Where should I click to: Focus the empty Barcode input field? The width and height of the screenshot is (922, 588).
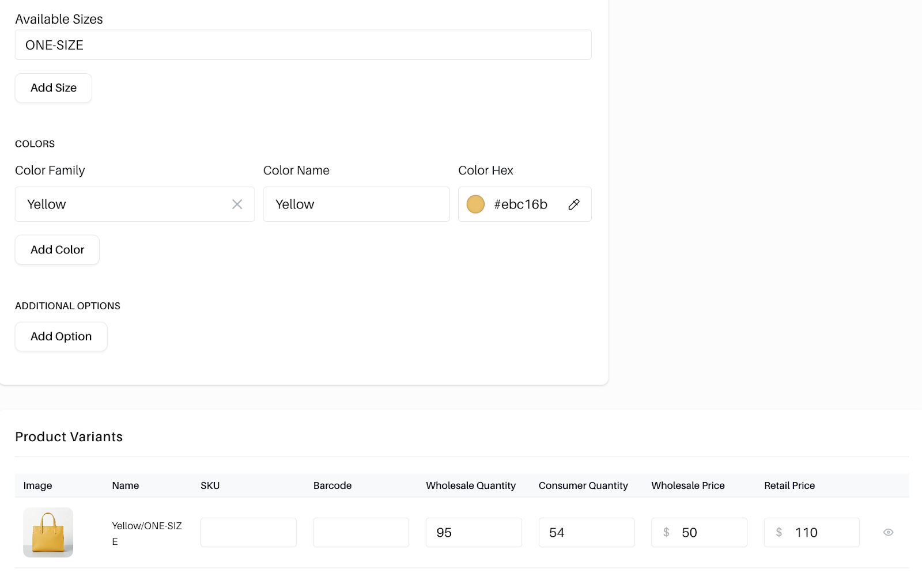coord(361,533)
